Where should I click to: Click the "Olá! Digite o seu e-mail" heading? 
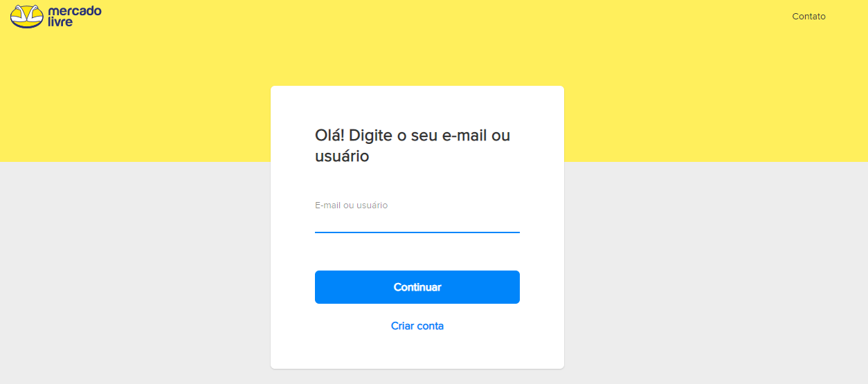pos(413,136)
